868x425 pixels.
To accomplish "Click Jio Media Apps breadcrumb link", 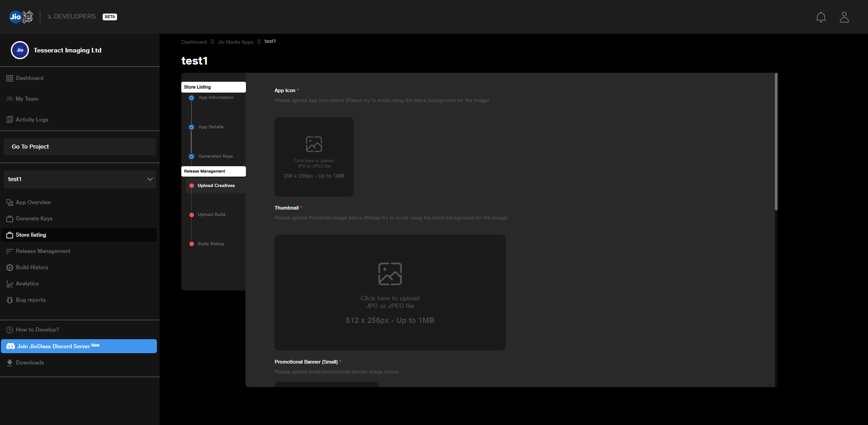I will [x=236, y=42].
